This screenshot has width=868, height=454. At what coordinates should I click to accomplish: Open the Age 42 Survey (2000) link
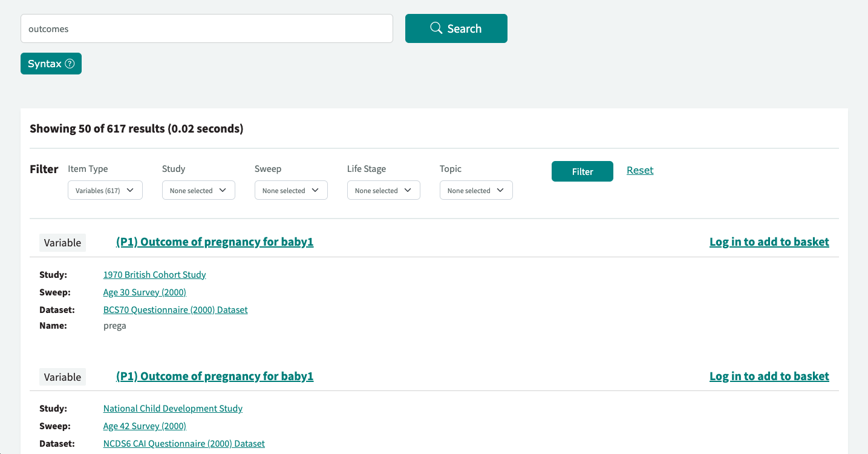coord(144,426)
